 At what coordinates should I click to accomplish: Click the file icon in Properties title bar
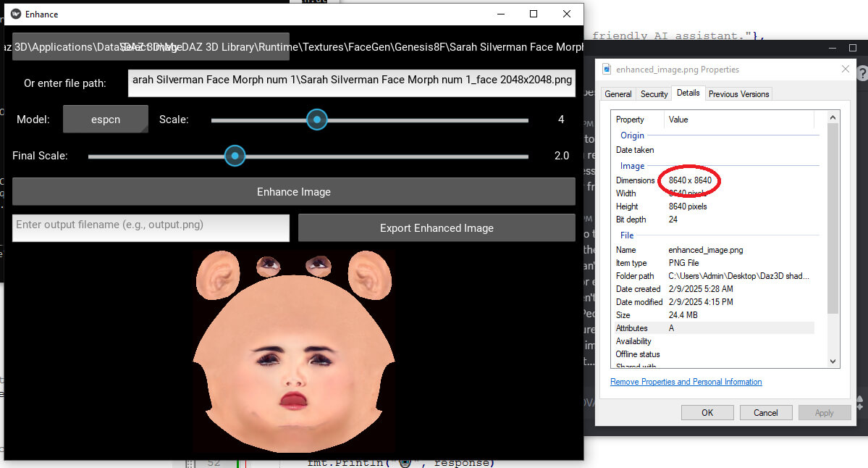tap(607, 70)
